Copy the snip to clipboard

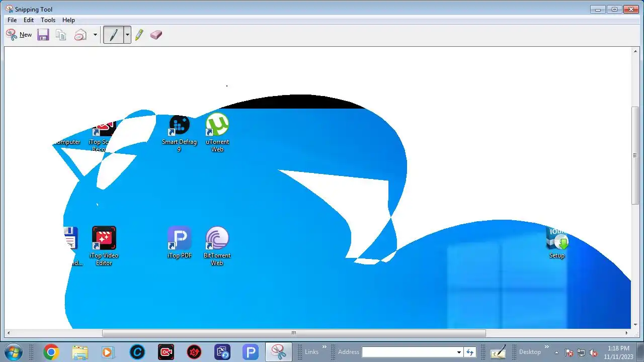pos(61,35)
